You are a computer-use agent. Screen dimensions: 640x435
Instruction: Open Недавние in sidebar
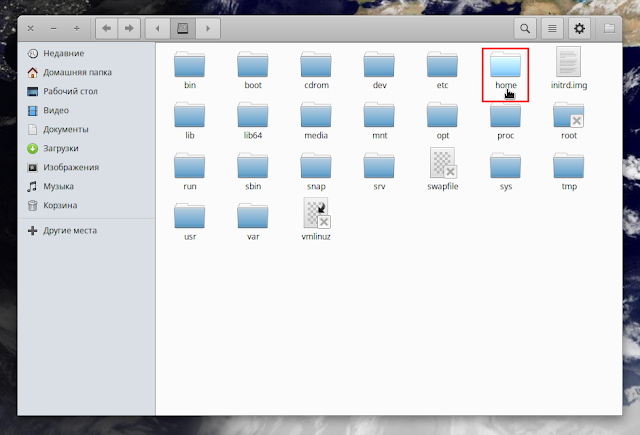pos(87,53)
